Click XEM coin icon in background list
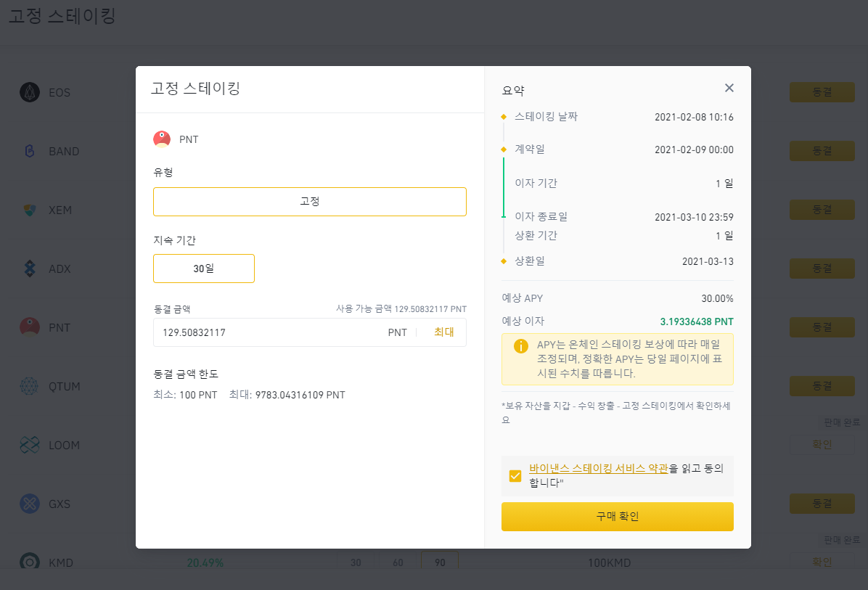The height and width of the screenshot is (590, 868). tap(29, 210)
